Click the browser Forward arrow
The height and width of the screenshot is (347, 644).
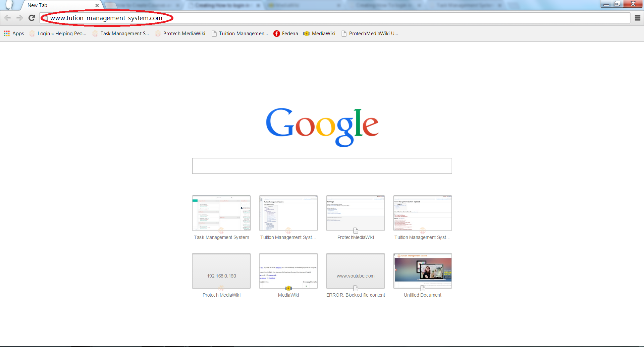19,18
